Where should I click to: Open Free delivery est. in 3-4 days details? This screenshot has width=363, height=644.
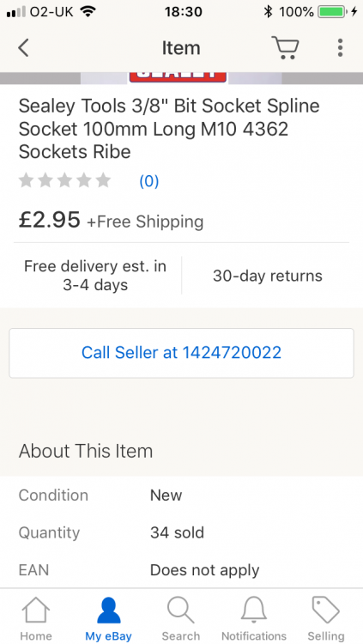(x=95, y=276)
